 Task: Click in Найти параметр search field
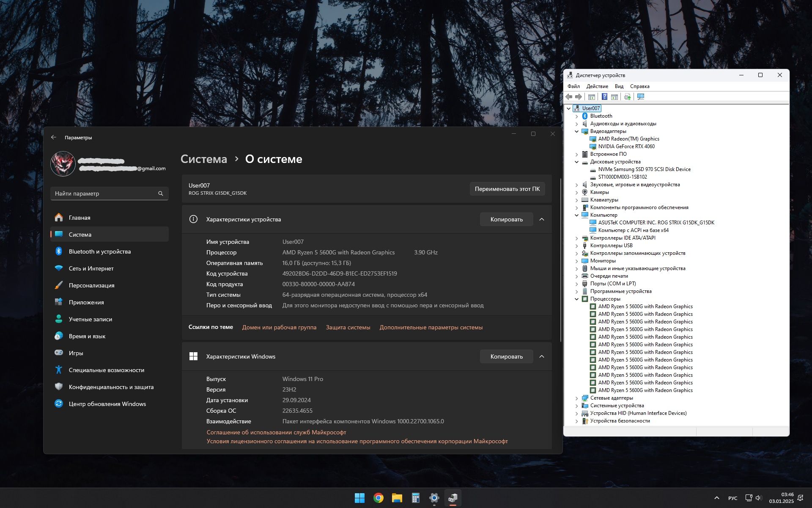(x=110, y=193)
